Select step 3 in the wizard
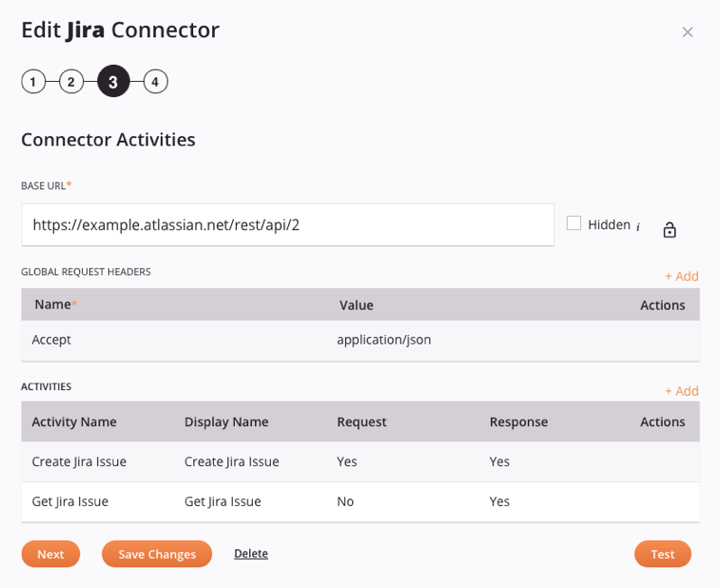The image size is (720, 588). [x=113, y=82]
